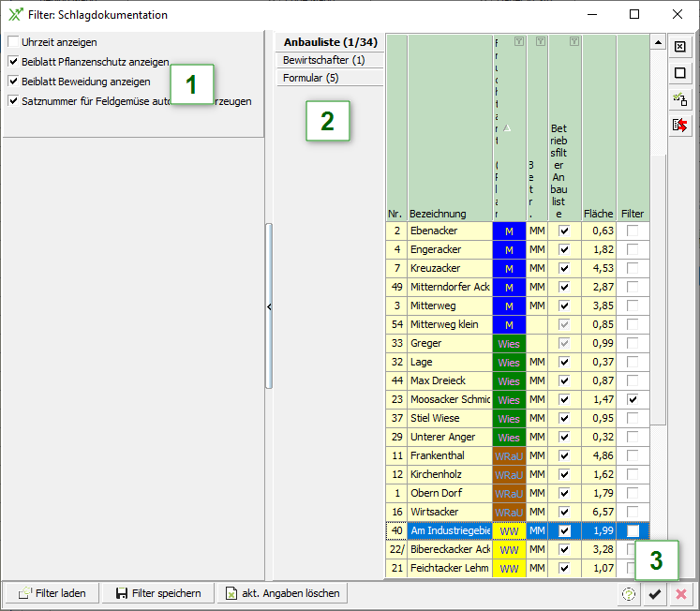Cancel with the red X icon
This screenshot has width=700, height=611.
pos(681,593)
